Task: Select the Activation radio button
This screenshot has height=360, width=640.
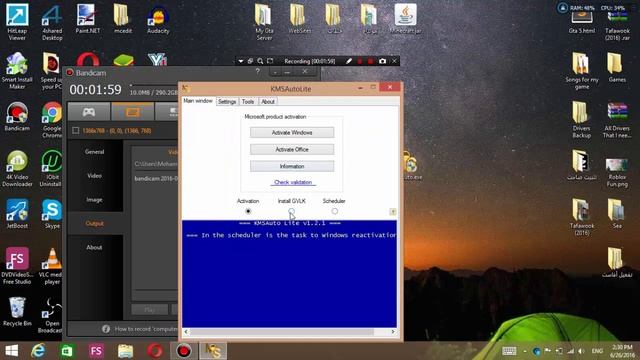Action: click(x=248, y=211)
